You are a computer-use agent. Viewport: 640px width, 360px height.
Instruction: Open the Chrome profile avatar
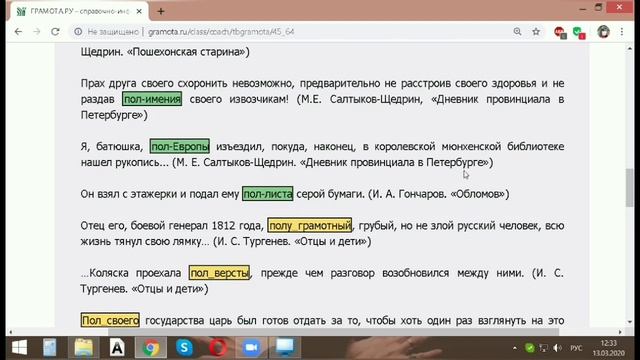pyautogui.click(x=603, y=32)
